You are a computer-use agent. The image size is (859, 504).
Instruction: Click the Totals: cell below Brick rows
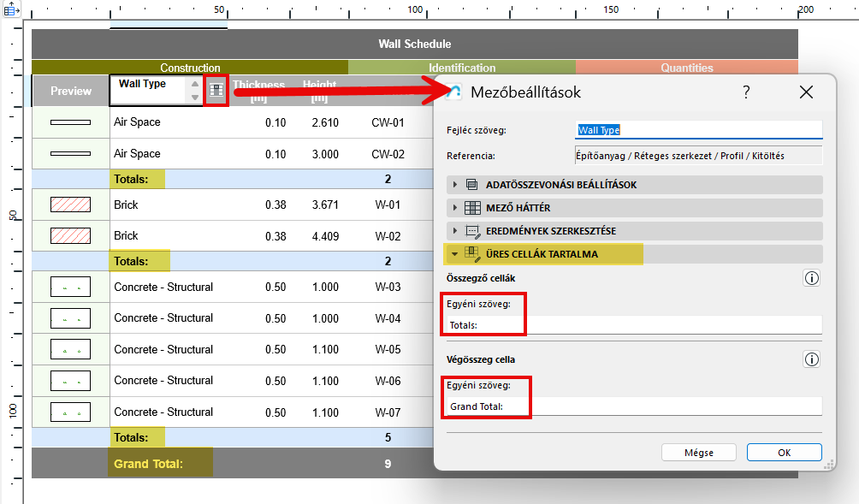(x=131, y=261)
